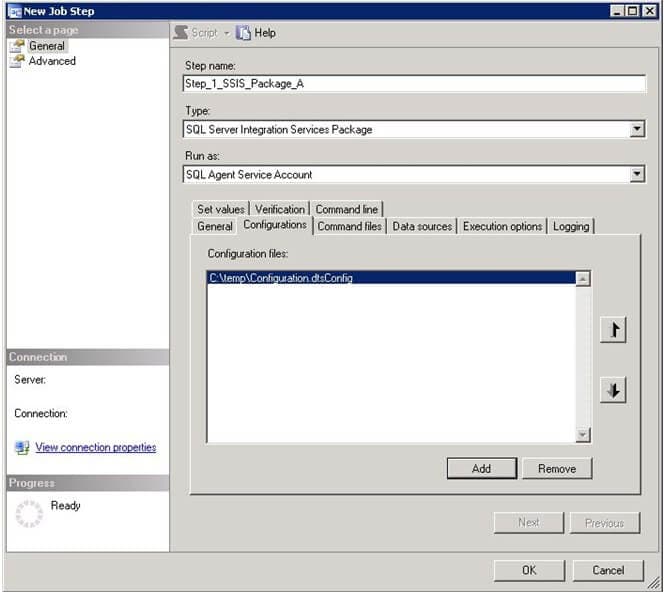
Task: Click into the Step name field
Action: tap(414, 84)
